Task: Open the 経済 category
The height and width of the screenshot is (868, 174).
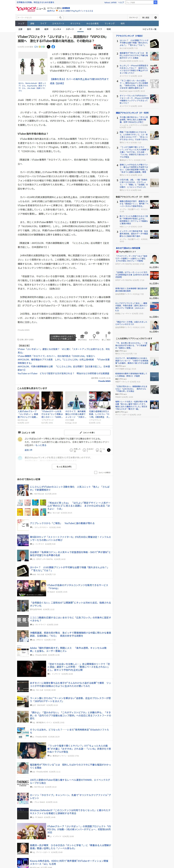Action: [x=46, y=29]
